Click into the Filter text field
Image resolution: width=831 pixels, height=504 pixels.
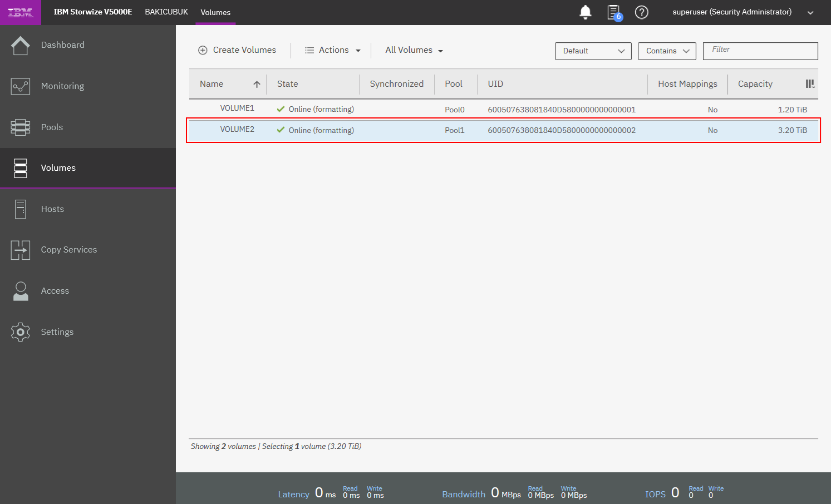click(x=760, y=51)
